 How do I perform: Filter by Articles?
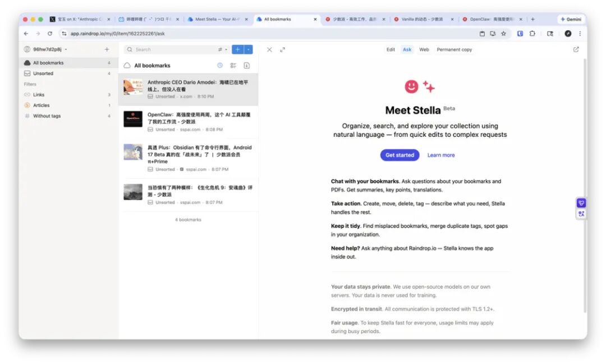click(68, 105)
